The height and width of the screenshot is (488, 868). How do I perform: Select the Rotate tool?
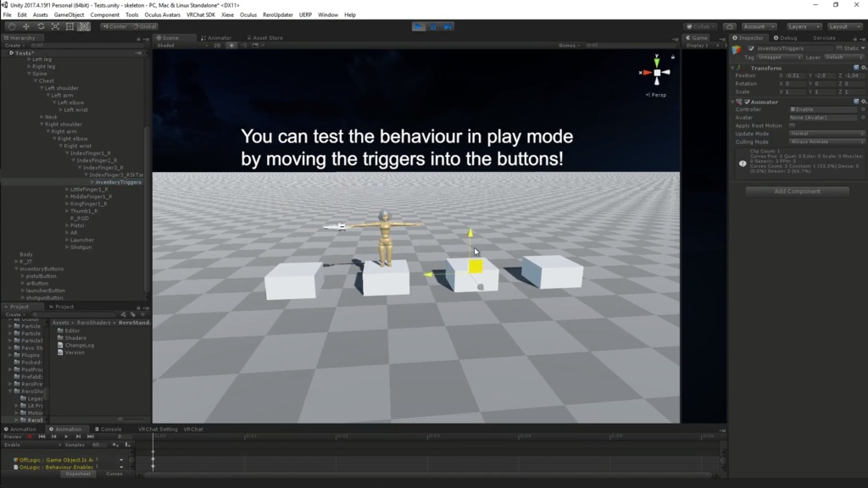(42, 26)
